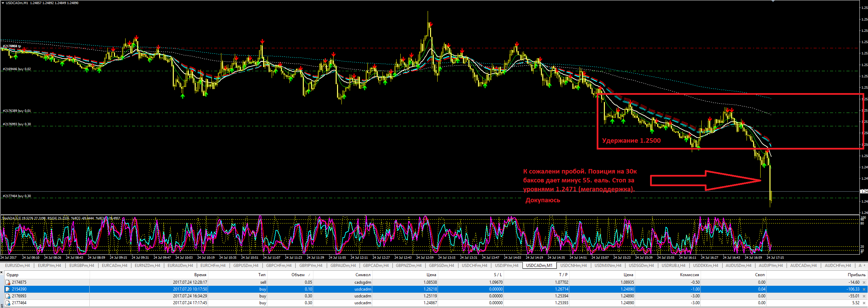Screen dimensions: 868x308
Task: Select the #2176389 buy 0.01 order level
Action: (17, 111)
